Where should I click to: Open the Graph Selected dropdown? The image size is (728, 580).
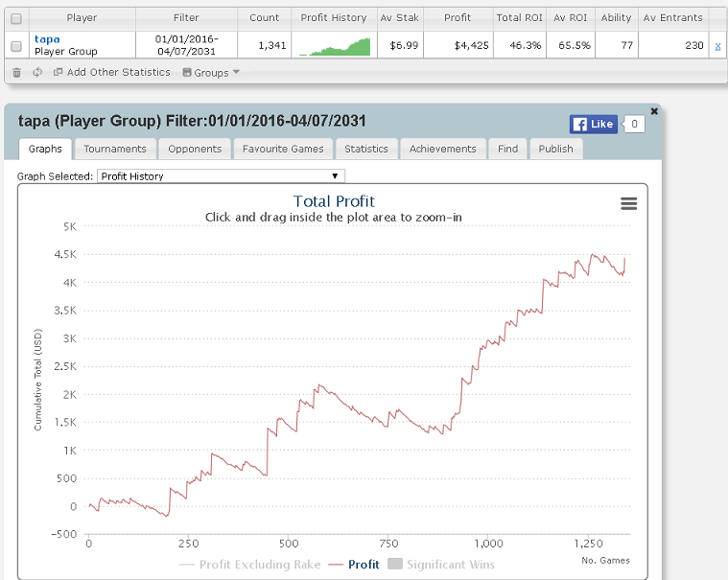click(221, 176)
